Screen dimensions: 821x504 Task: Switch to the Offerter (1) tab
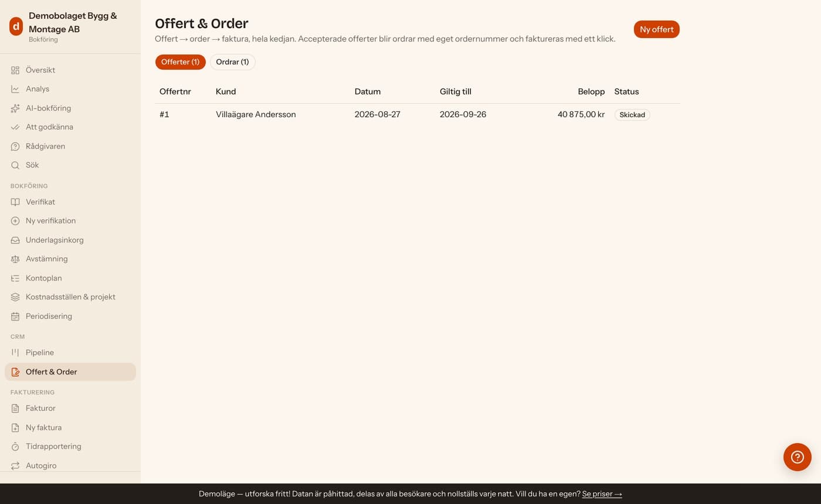point(181,62)
